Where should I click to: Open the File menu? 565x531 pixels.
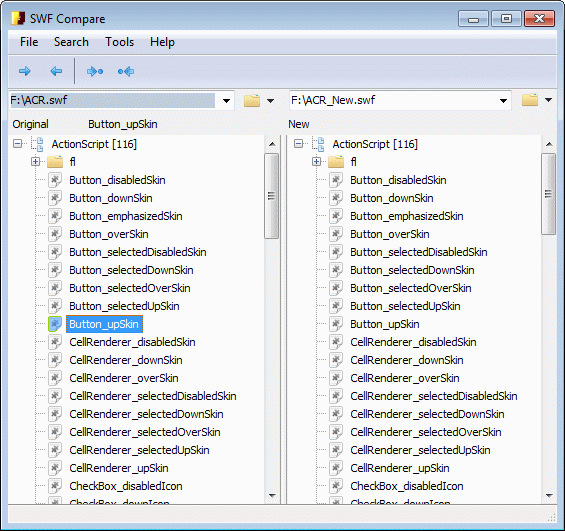tap(29, 42)
